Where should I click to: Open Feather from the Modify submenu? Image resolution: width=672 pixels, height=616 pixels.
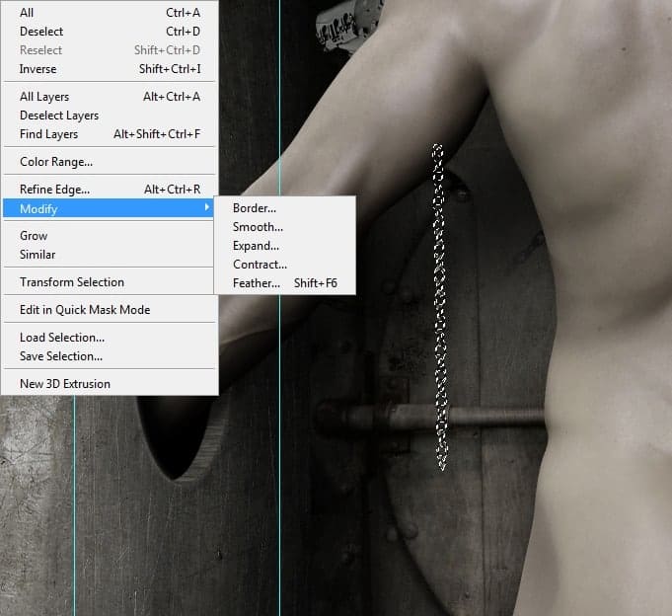pyautogui.click(x=285, y=283)
